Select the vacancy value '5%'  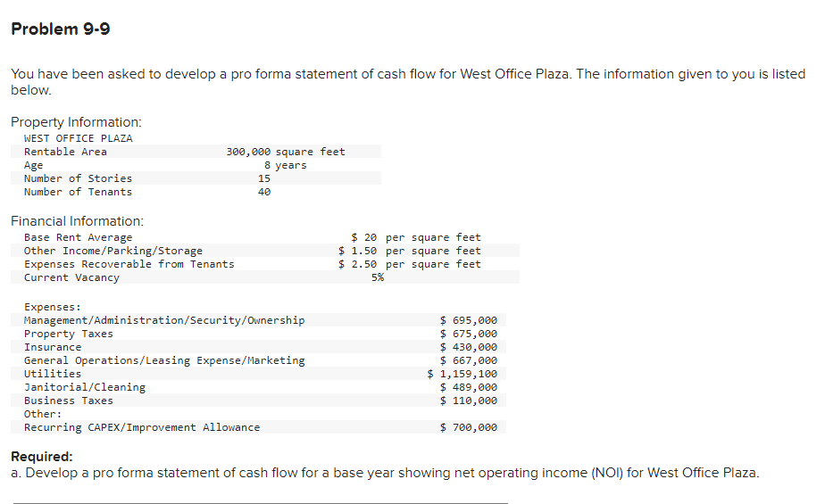(378, 277)
